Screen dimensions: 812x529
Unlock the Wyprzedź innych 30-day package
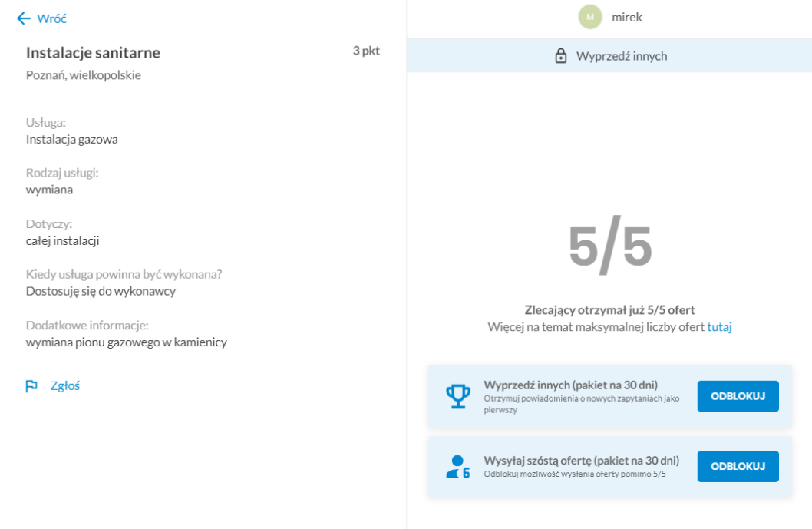click(x=738, y=396)
